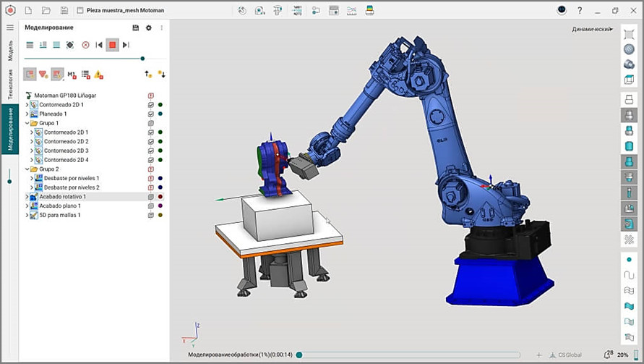
Task: Click the simulation speed slider handle
Action: pos(142,59)
